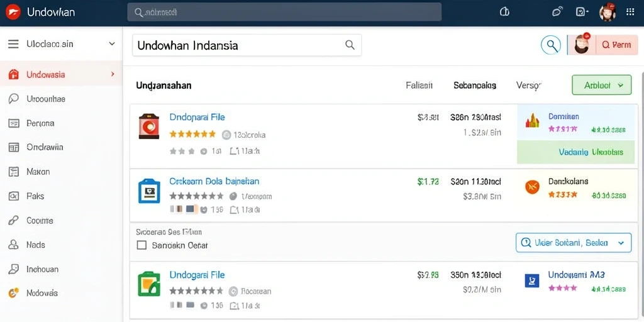Open the Nads person icon in sidebar
Image resolution: width=644 pixels, height=322 pixels.
[14, 245]
